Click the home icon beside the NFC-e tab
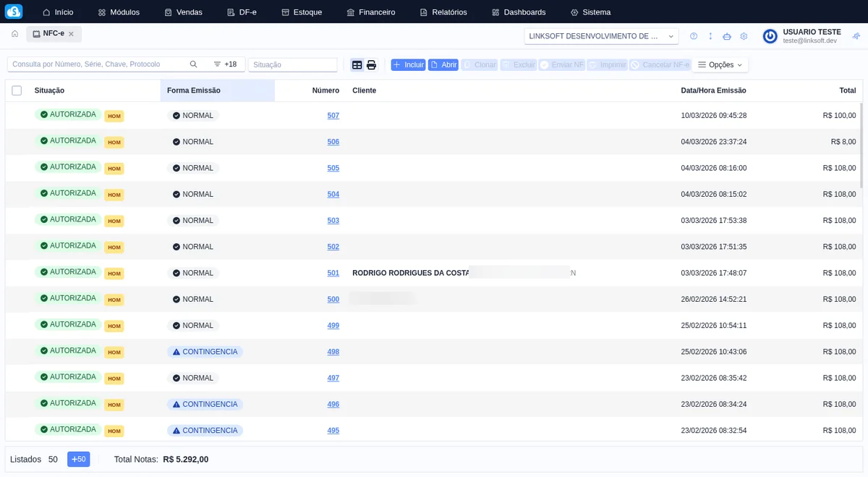 (15, 34)
